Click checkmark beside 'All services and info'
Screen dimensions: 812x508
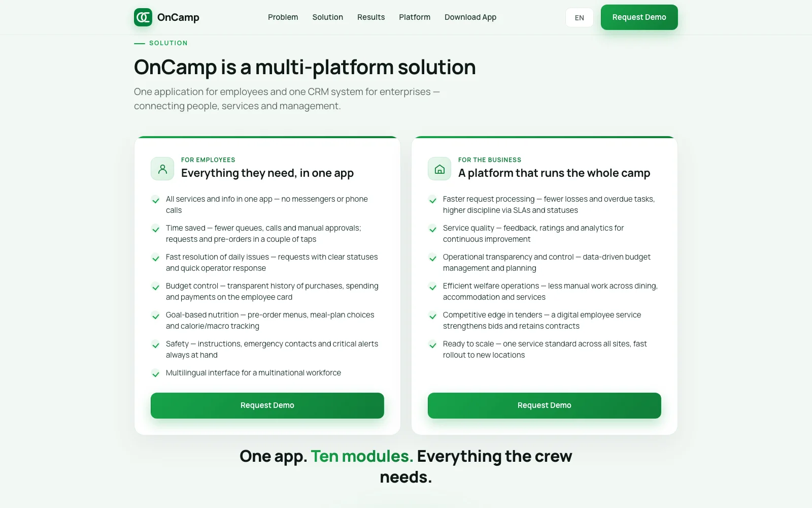pos(156,200)
